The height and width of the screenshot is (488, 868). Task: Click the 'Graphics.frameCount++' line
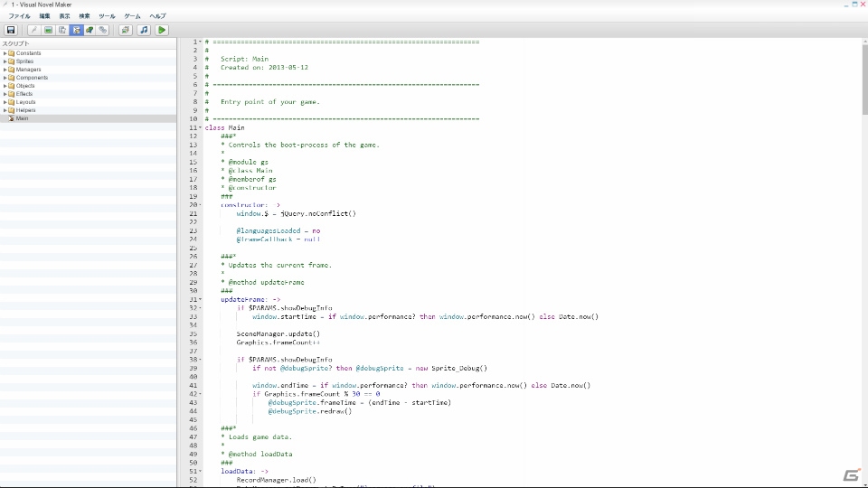click(x=278, y=343)
